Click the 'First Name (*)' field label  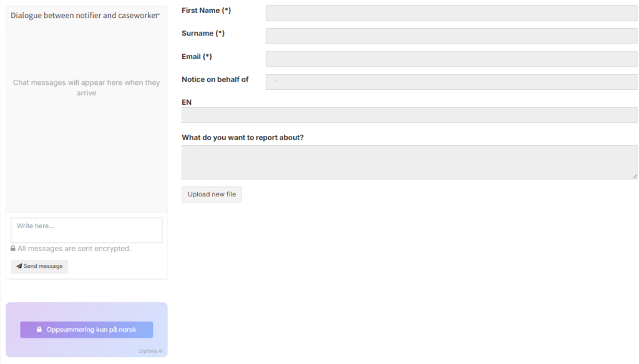(x=206, y=11)
